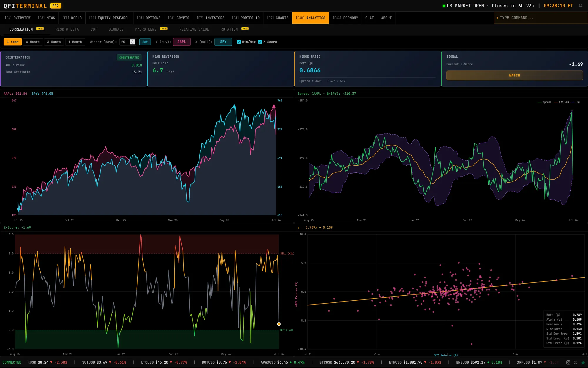This screenshot has height=368, width=588.
Task: Select the 3 Month range
Action: click(54, 42)
